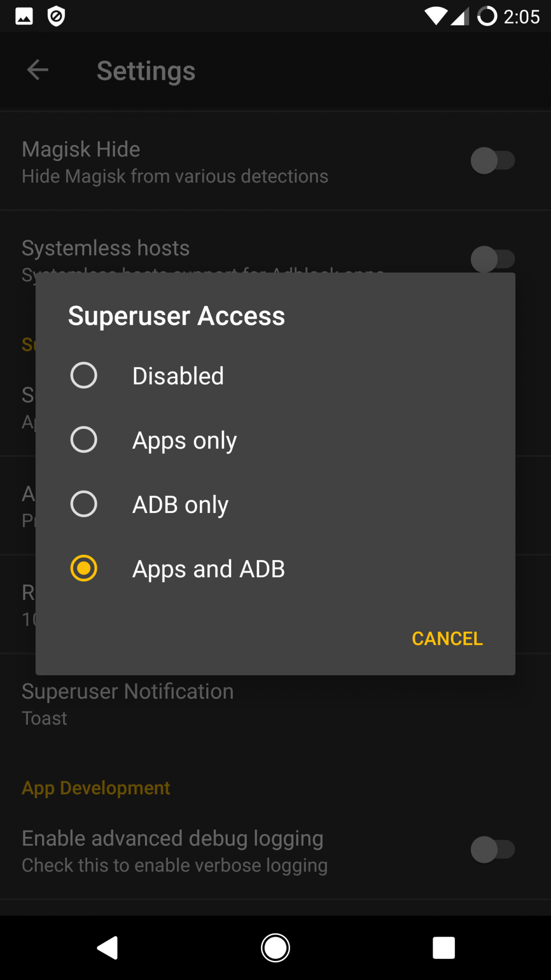Select the ADB only option

point(84,504)
